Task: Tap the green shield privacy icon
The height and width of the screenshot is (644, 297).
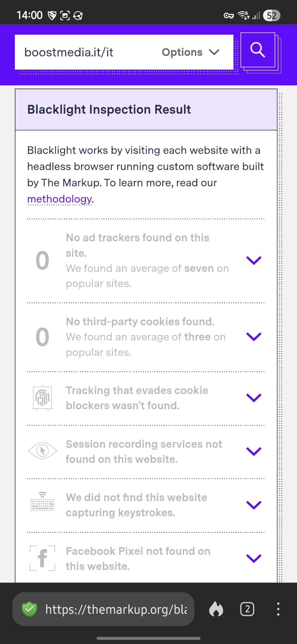Action: (x=29, y=609)
